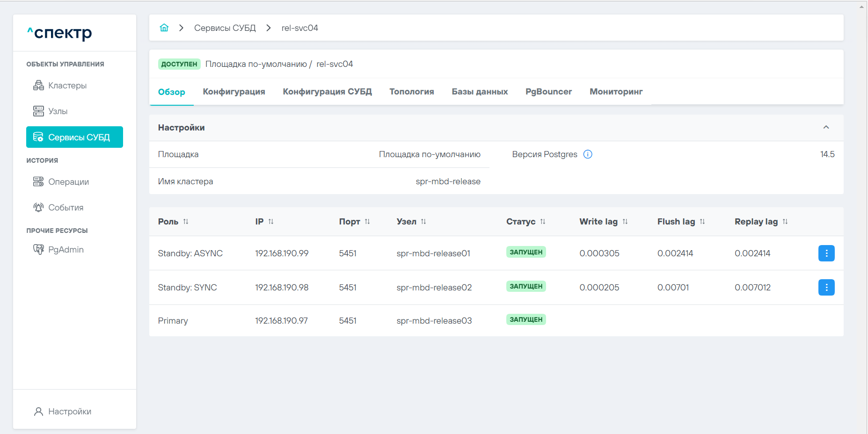This screenshot has width=868, height=434.
Task: Open Настройки at sidebar bottom
Action: click(69, 412)
